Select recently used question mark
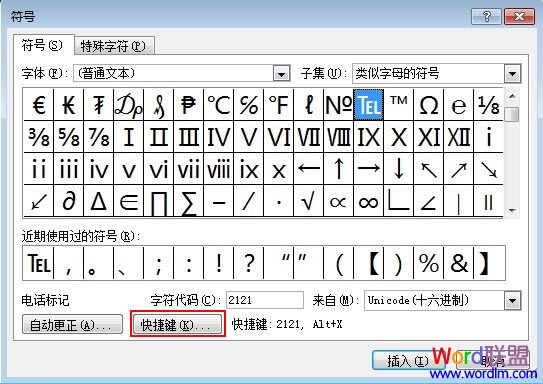The width and height of the screenshot is (543, 384). [249, 263]
